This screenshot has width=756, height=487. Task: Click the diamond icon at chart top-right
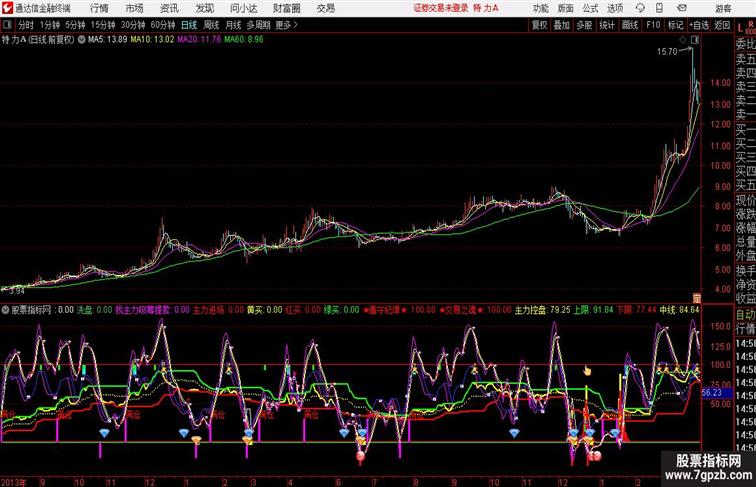[x=683, y=40]
